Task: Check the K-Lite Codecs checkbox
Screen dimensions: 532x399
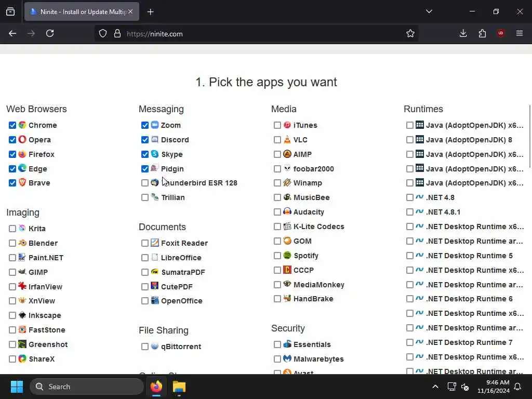Action: (x=277, y=227)
